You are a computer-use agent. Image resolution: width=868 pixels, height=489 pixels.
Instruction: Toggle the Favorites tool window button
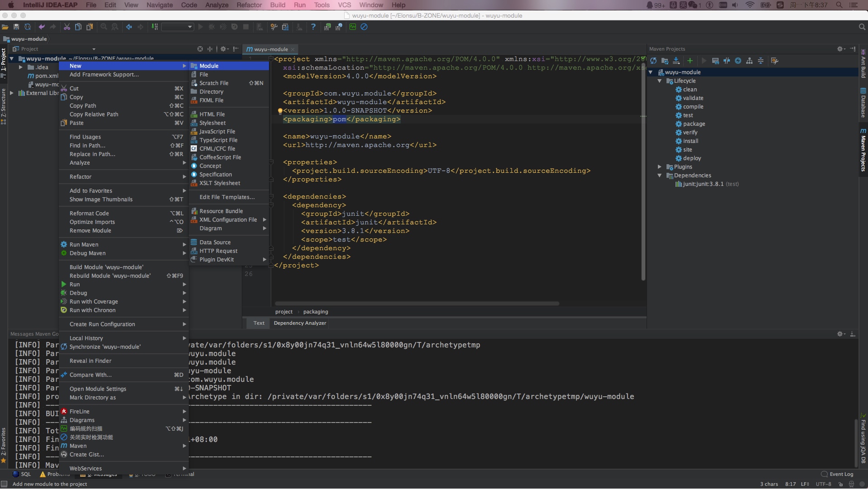(x=4, y=442)
